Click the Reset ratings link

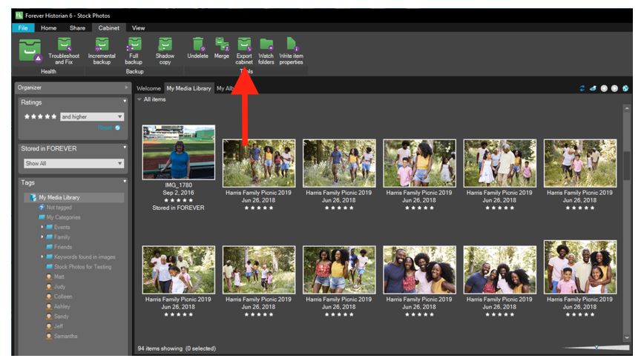pos(105,128)
